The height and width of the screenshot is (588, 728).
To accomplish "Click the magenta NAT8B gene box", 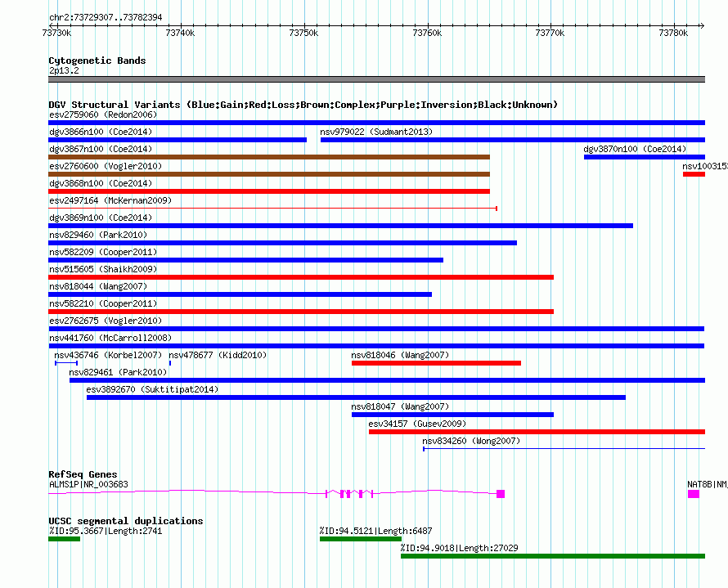I will tap(694, 494).
